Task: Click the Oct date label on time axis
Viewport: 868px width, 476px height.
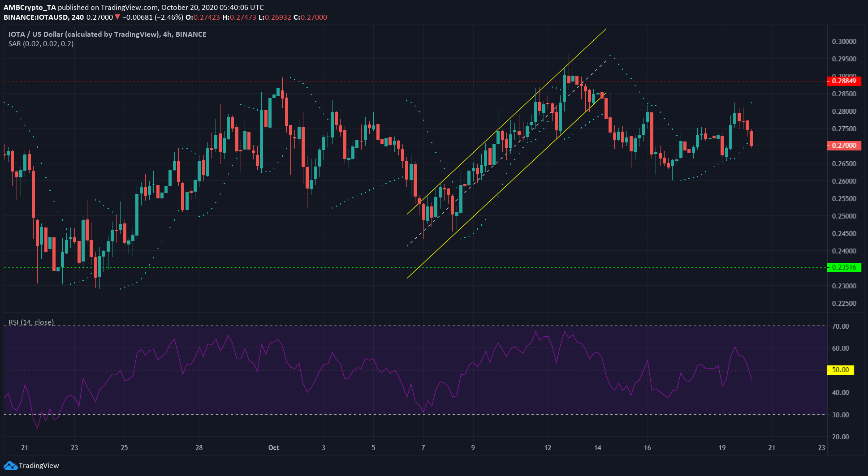Action: pos(273,448)
